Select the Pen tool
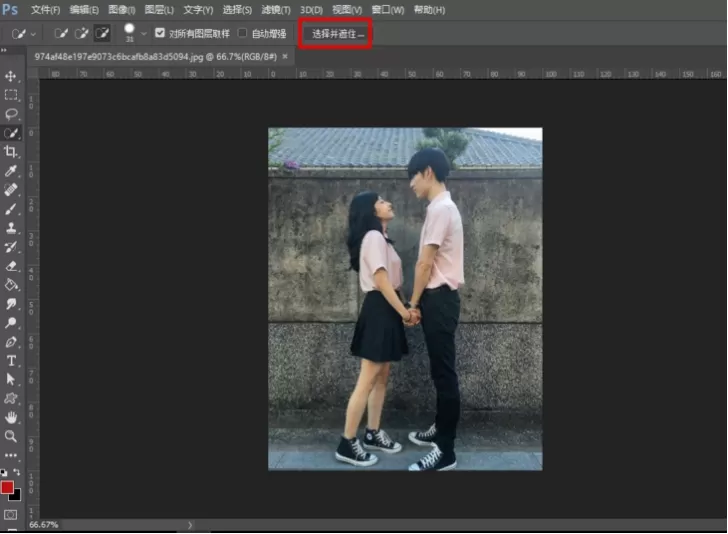Viewport: 728px width, 534px height. point(11,342)
